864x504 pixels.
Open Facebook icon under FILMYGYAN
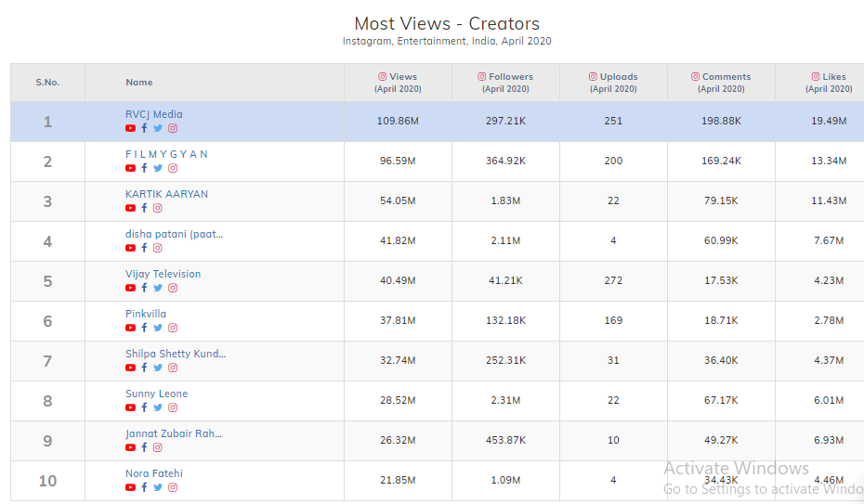[144, 169]
